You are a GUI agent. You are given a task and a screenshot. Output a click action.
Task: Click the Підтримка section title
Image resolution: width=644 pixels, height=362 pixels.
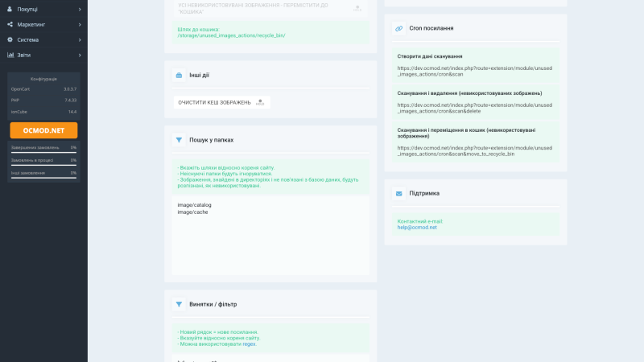click(x=424, y=193)
